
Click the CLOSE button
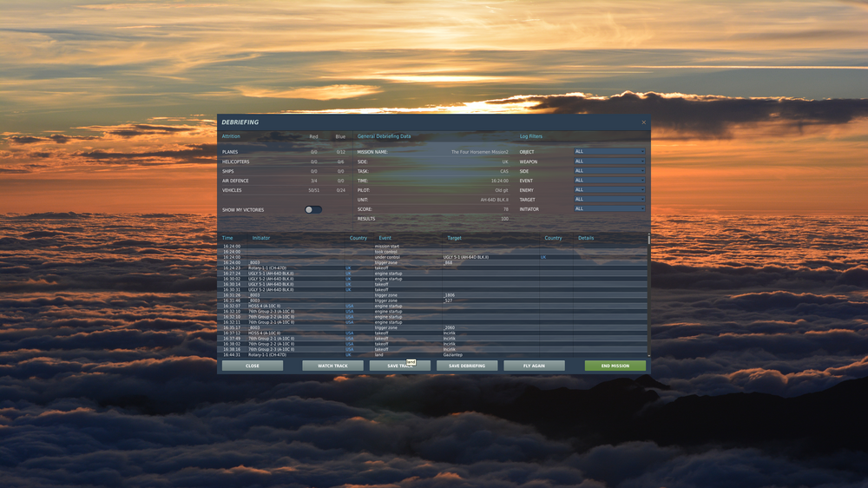tap(253, 366)
